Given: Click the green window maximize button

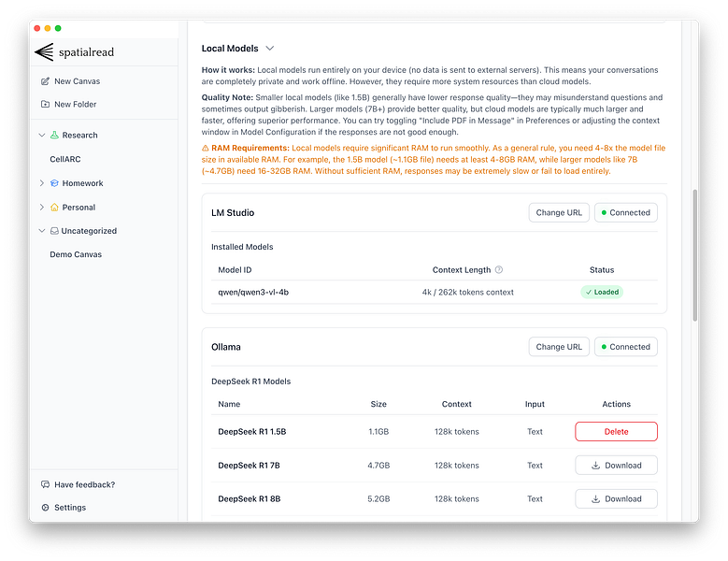Looking at the screenshot, I should [x=58, y=28].
